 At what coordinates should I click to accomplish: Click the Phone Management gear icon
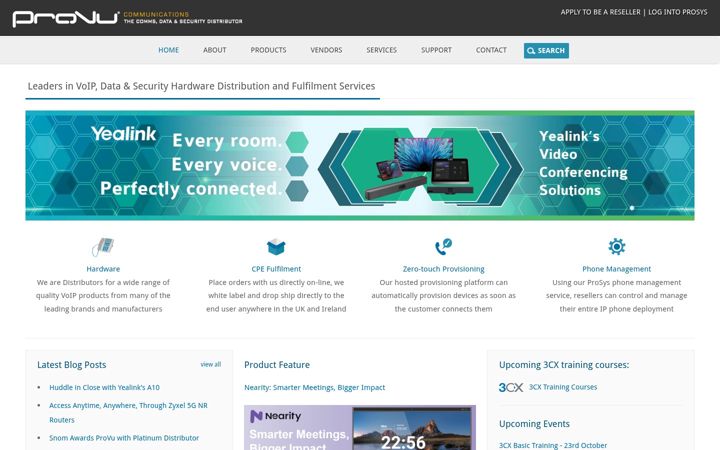point(617,247)
